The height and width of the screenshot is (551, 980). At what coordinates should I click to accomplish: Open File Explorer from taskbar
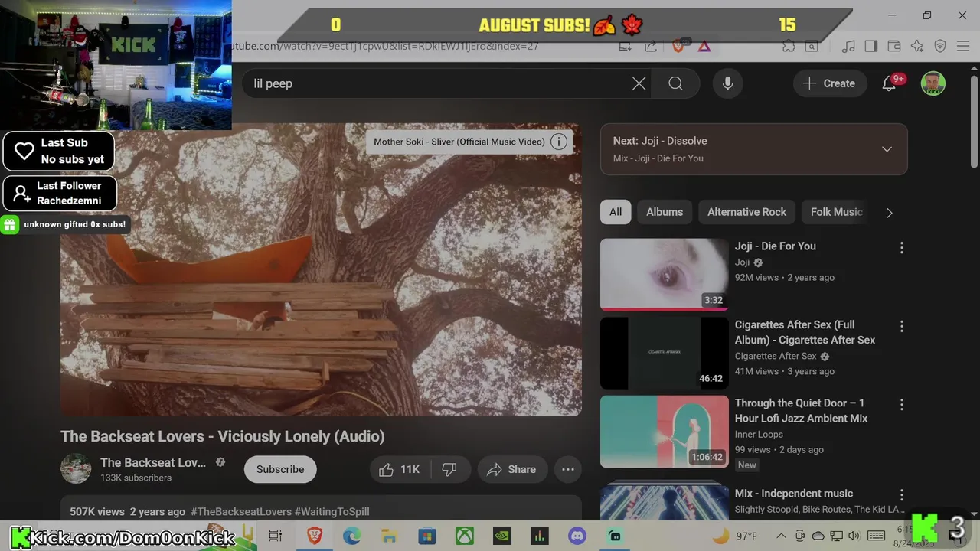point(389,536)
